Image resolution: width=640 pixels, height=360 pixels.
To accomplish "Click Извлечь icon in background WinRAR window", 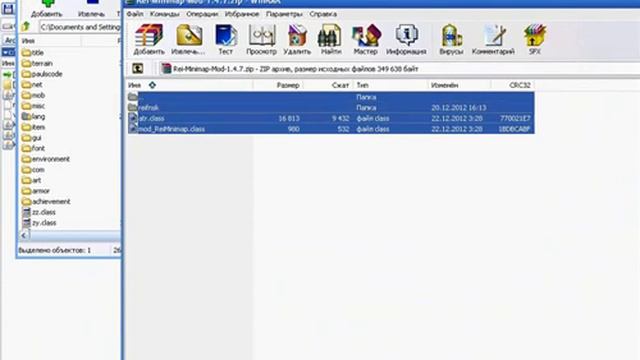I will point(91,8).
